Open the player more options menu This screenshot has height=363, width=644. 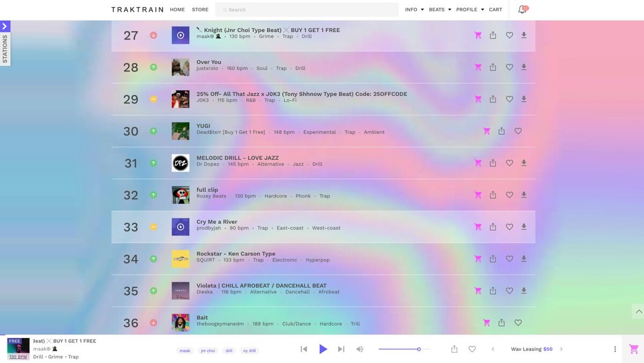tap(615, 349)
